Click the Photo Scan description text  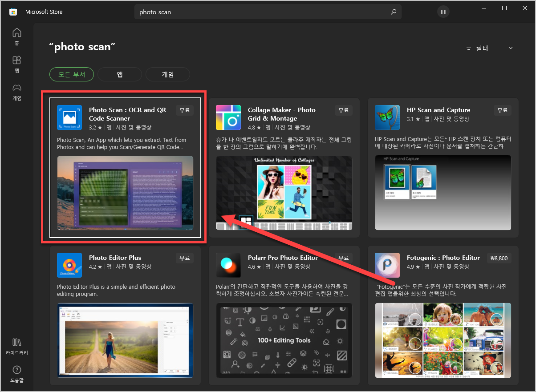pos(122,144)
